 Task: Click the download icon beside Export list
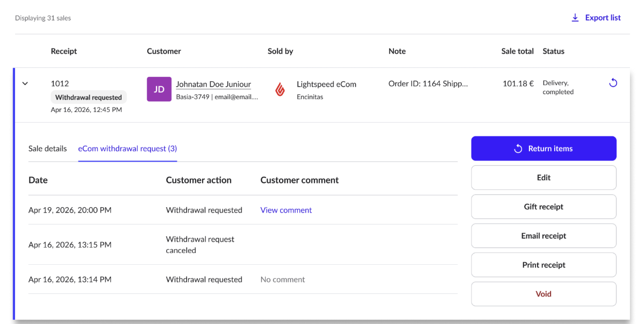(575, 18)
